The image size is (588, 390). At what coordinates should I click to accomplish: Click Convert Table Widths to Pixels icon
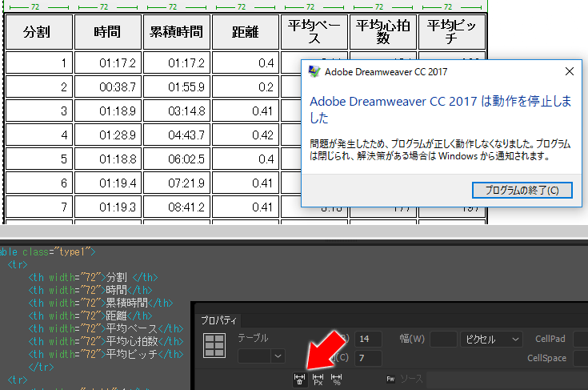318,380
